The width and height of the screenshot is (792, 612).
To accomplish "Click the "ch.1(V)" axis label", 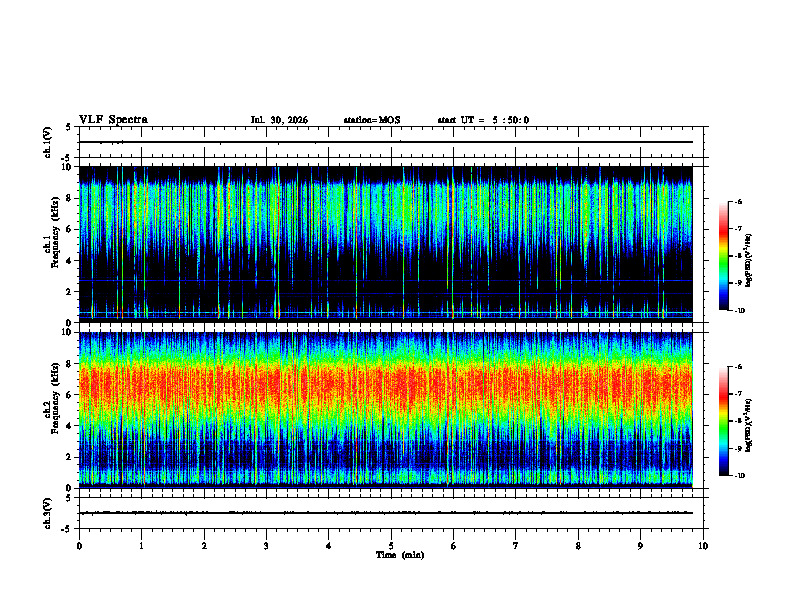I will (47, 142).
